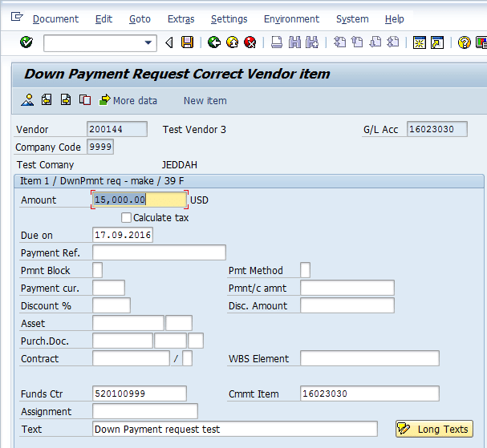This screenshot has width=487, height=448.
Task: Click the Vendor field 200144
Action: tap(117, 129)
